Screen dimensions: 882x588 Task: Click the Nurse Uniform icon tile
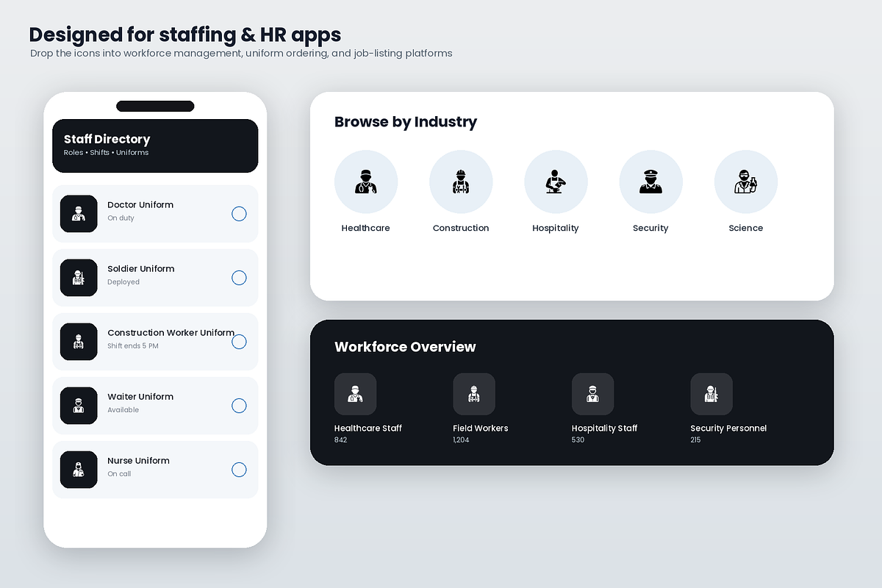pyautogui.click(x=79, y=470)
